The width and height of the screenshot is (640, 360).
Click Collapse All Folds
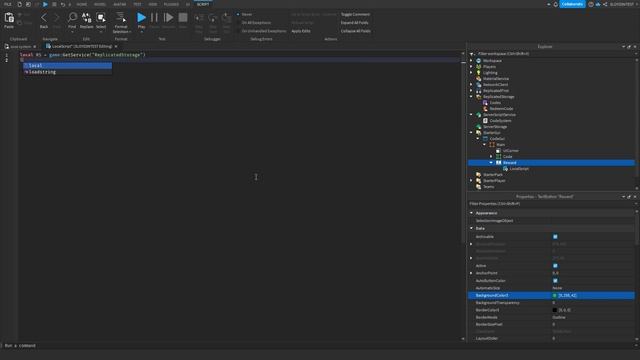(356, 31)
